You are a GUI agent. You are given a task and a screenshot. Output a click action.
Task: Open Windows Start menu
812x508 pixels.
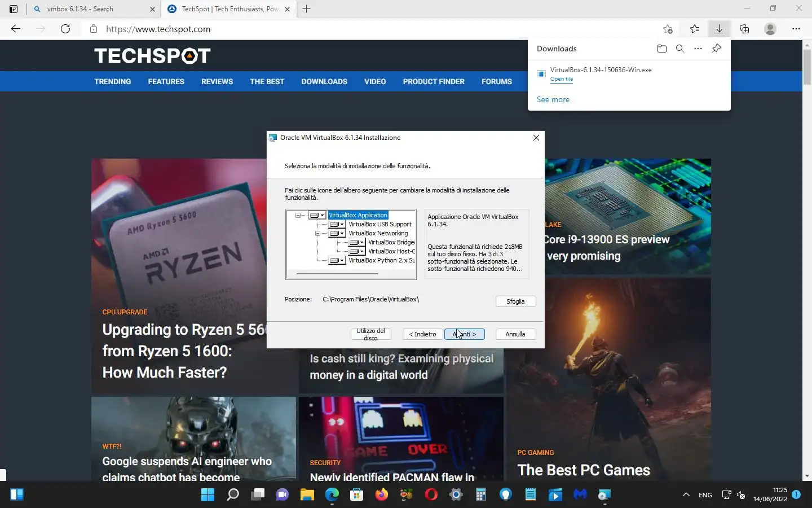(x=208, y=495)
